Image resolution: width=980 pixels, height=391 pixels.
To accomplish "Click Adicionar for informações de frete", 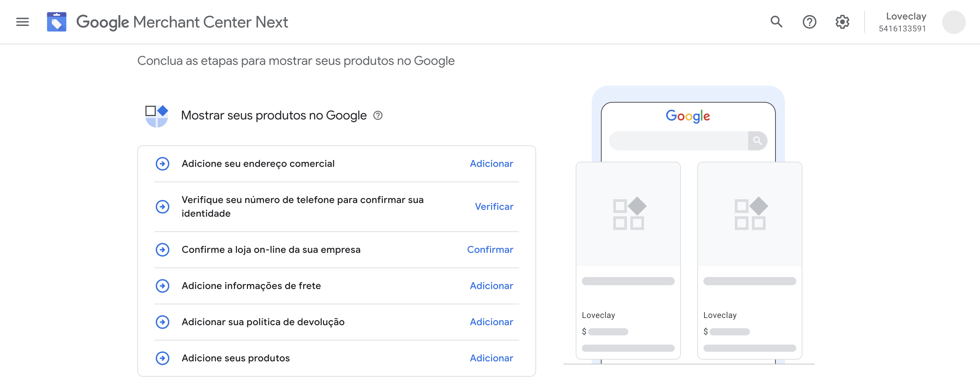I will point(491,286).
